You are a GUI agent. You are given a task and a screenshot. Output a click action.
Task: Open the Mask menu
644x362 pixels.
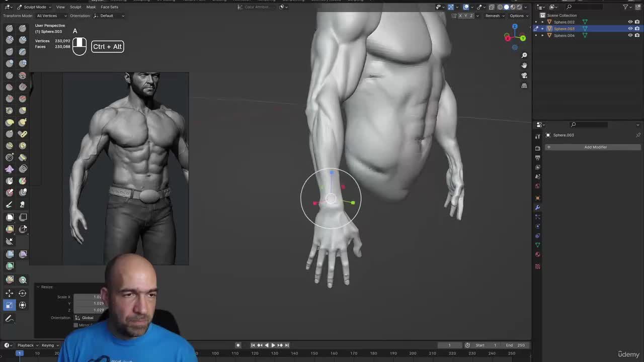tap(91, 7)
